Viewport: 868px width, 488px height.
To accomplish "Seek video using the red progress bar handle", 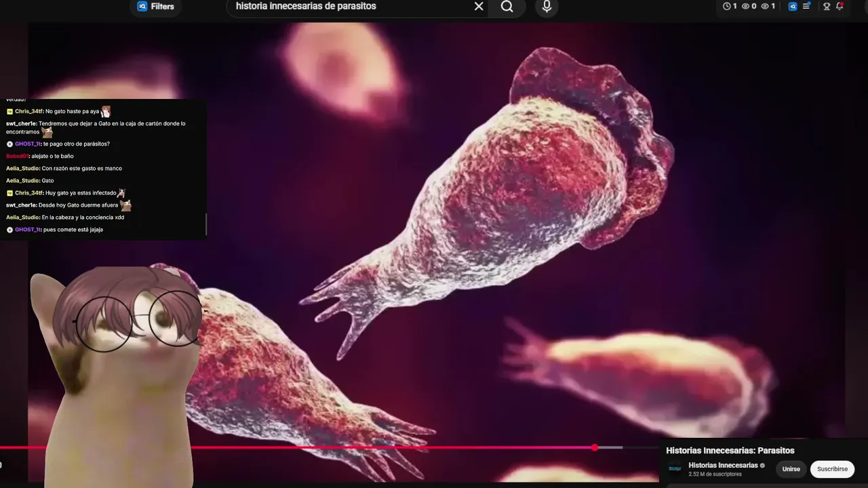I will (595, 447).
